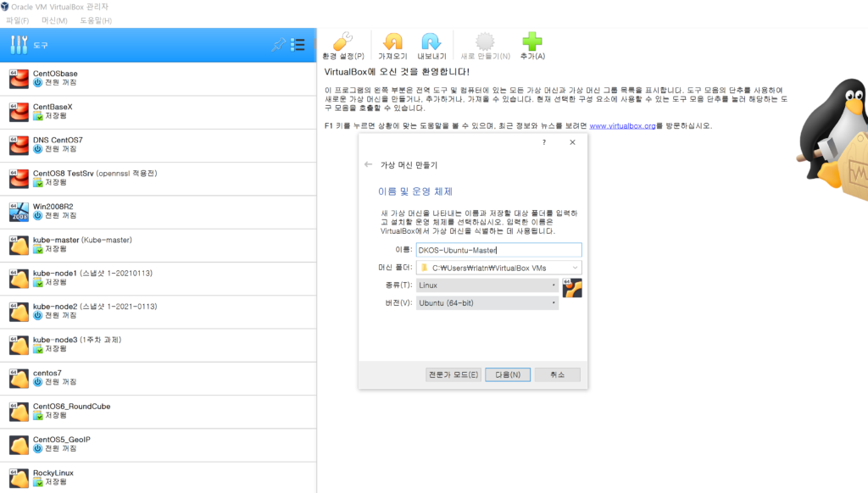Image resolution: width=868 pixels, height=493 pixels.
Task: Select the kube-master (Kube-master) name
Action: coord(82,240)
